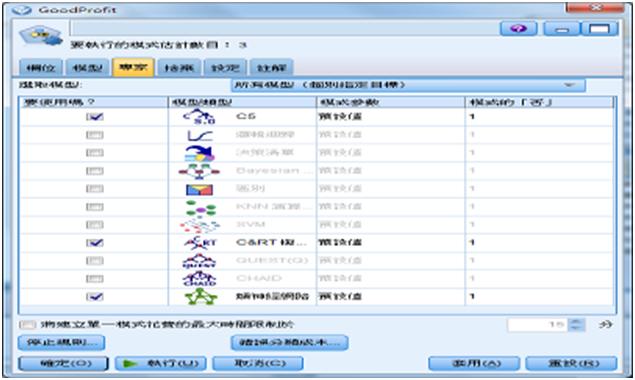Click the neural network star icon
The image size is (635, 380).
pos(200,297)
